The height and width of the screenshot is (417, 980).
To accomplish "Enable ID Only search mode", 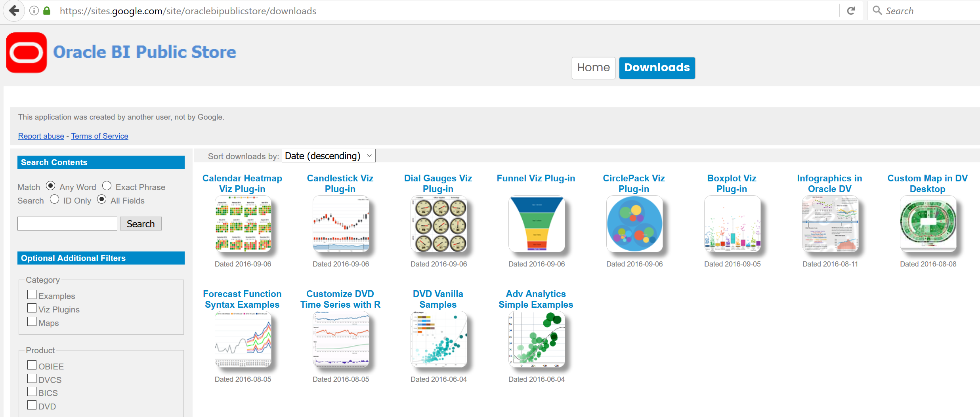I will point(54,199).
